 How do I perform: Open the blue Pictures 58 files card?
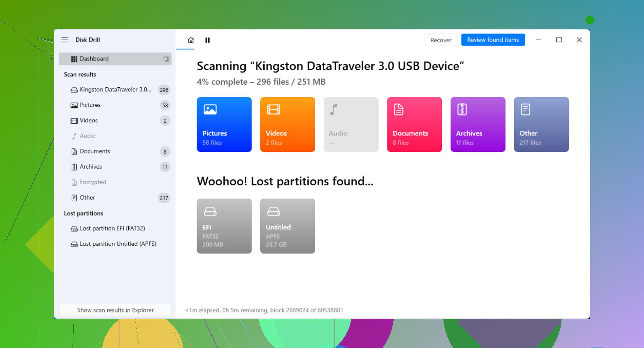(x=224, y=125)
